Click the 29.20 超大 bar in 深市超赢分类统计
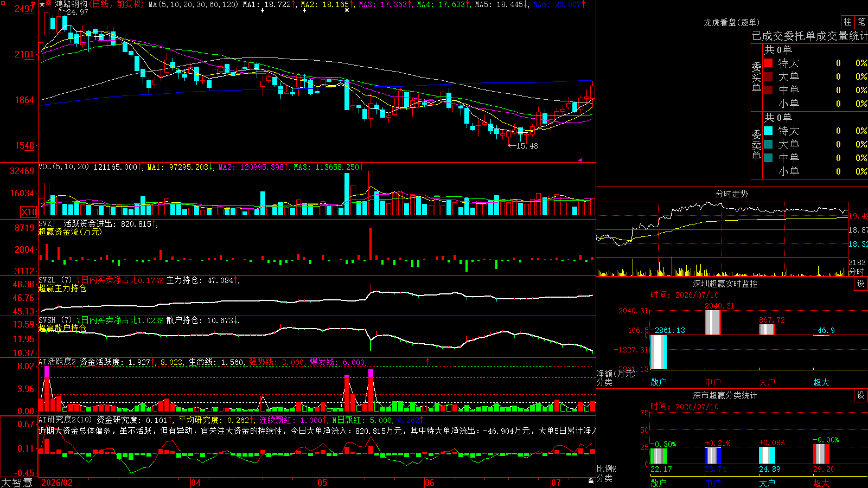Viewport: 868px width, 488px height. click(x=821, y=454)
